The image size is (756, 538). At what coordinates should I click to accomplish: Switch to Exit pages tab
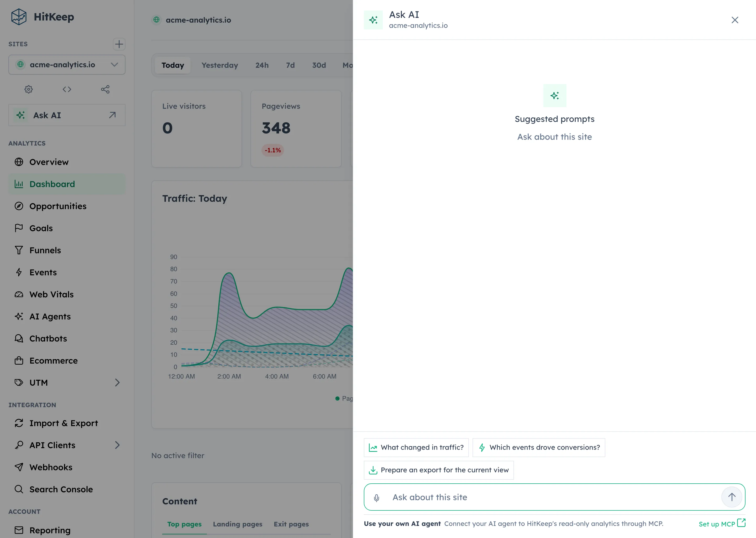pos(291,524)
